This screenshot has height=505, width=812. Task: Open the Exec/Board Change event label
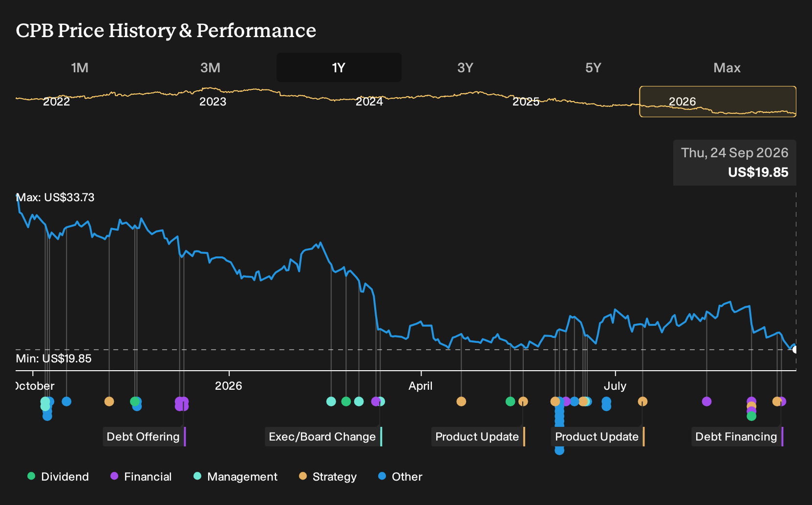point(323,437)
